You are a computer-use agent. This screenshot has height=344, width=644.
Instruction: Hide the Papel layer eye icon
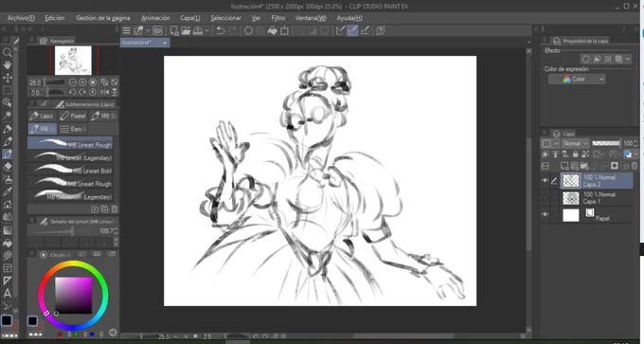[x=545, y=214]
